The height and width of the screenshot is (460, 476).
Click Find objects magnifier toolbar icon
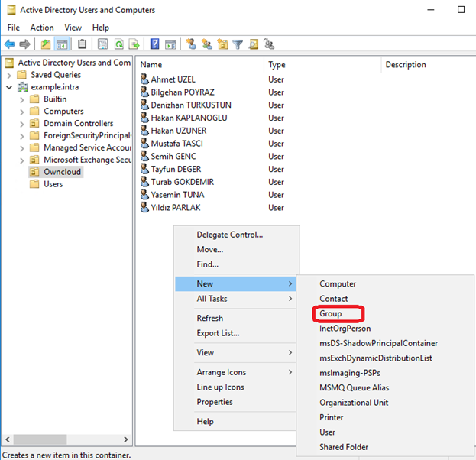254,44
